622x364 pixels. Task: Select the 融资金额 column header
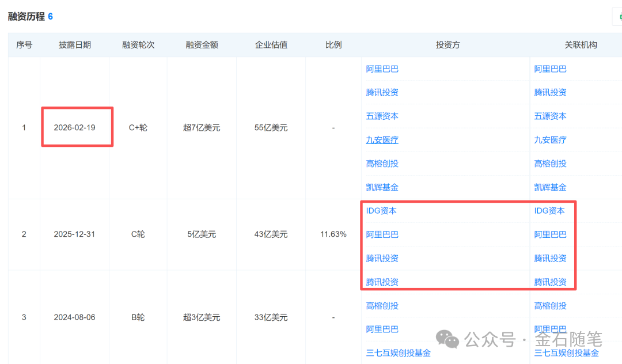pyautogui.click(x=202, y=45)
